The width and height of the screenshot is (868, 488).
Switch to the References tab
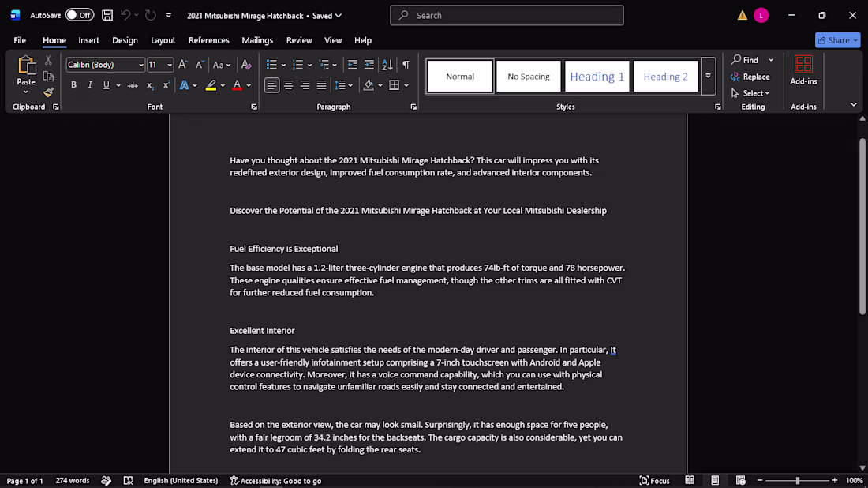click(x=208, y=40)
